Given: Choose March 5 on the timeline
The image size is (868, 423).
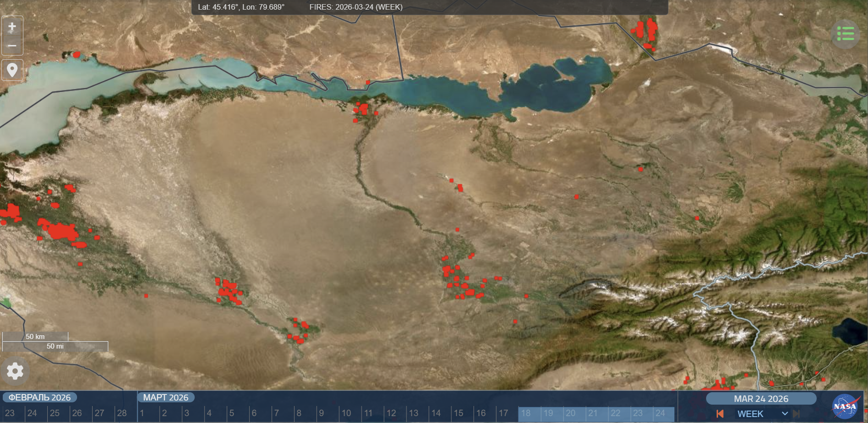Looking at the screenshot, I should pos(232,413).
